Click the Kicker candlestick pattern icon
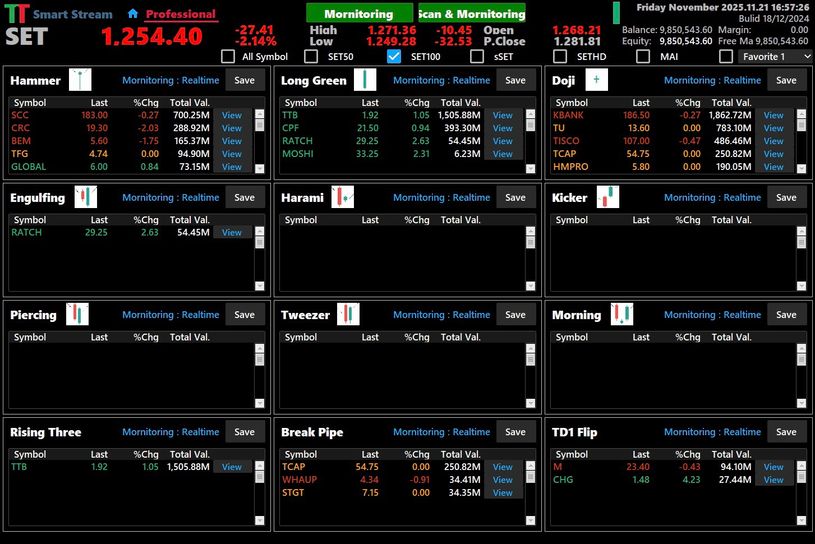This screenshot has height=544, width=815. [x=607, y=197]
